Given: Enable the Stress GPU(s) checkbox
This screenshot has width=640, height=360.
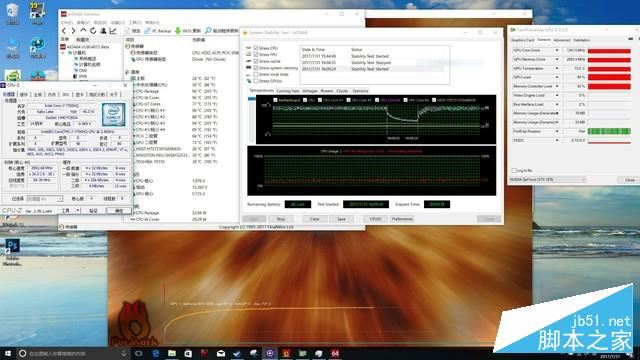Looking at the screenshot, I should (256, 81).
